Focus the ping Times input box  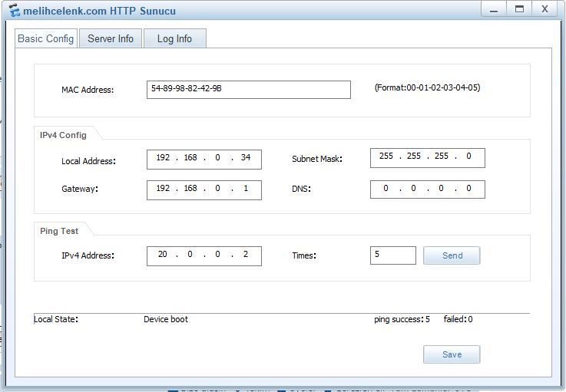392,255
